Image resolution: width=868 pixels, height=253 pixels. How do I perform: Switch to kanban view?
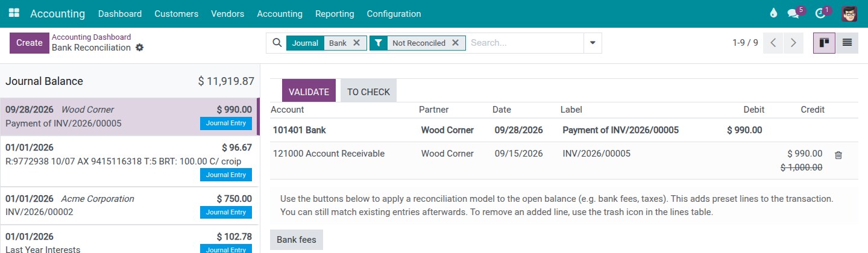coord(824,43)
